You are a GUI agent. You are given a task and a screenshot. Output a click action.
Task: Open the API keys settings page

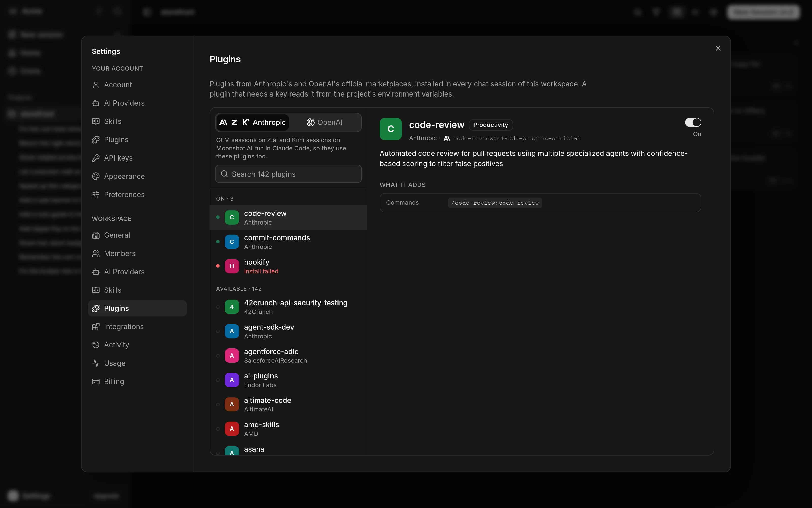coord(137,158)
